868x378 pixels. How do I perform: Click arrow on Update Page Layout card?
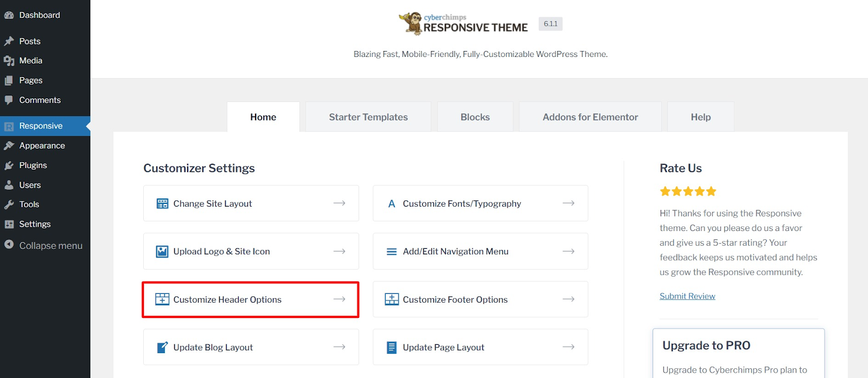pos(569,347)
